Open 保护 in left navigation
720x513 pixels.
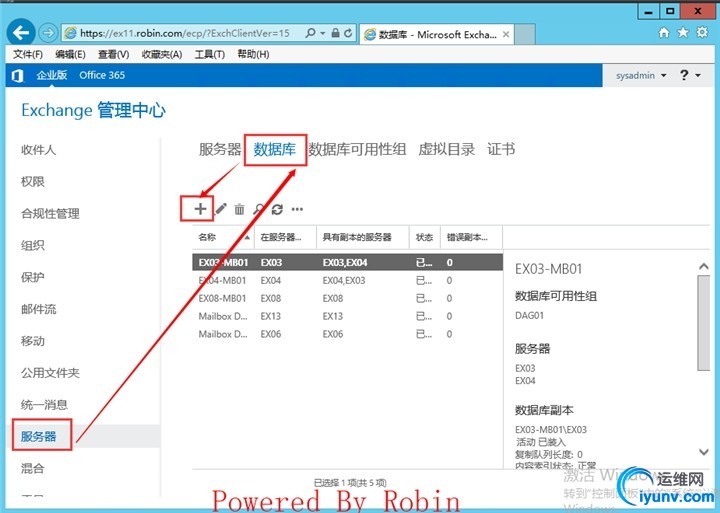33,277
